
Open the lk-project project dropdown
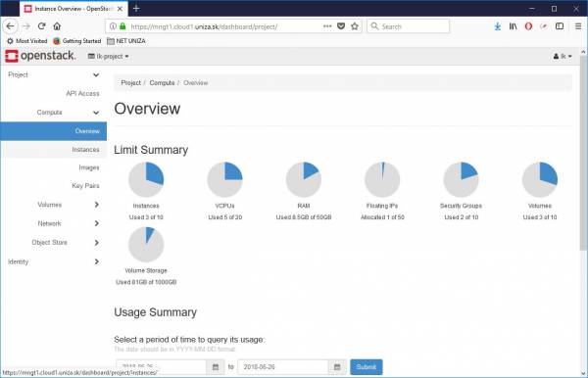(x=109, y=56)
